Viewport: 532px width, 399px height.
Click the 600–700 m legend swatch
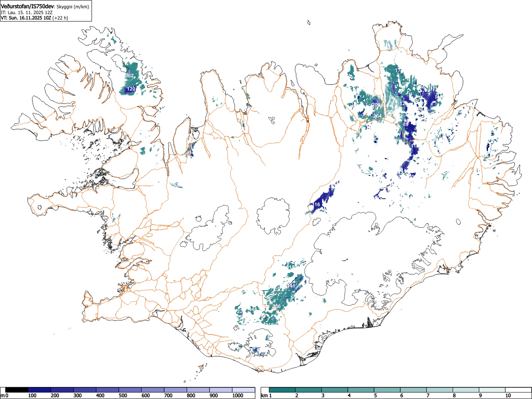153,390
